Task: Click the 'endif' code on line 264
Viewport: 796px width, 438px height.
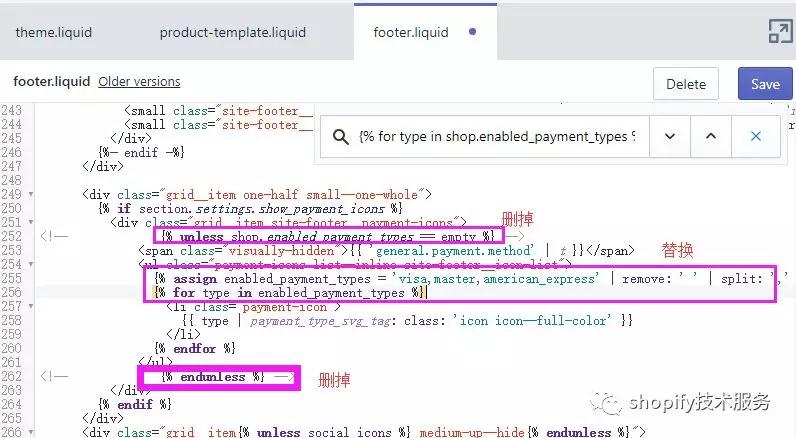Action: click(135, 405)
